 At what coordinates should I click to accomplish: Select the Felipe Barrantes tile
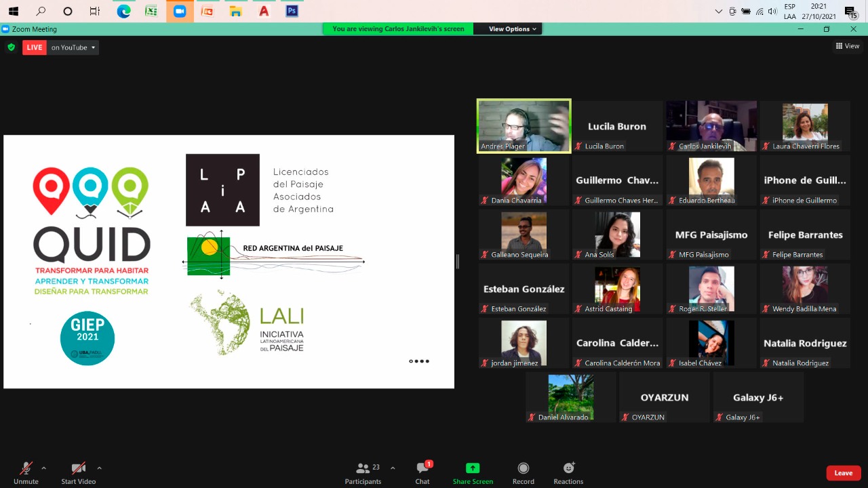(x=805, y=235)
